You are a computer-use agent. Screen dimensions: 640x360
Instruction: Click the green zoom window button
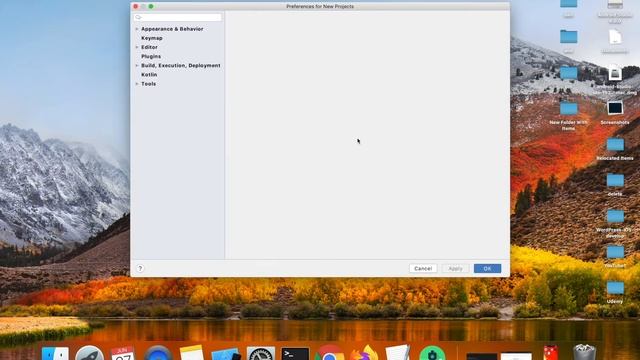(151, 6)
